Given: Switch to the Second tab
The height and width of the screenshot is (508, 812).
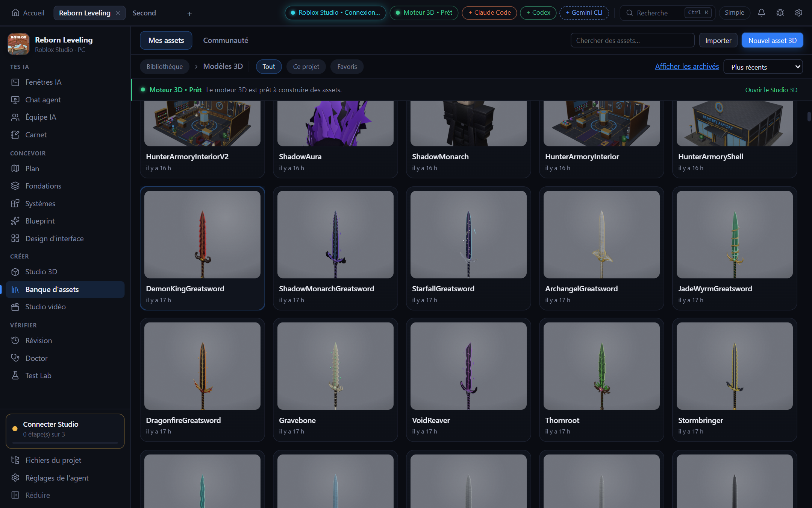Looking at the screenshot, I should (x=144, y=13).
